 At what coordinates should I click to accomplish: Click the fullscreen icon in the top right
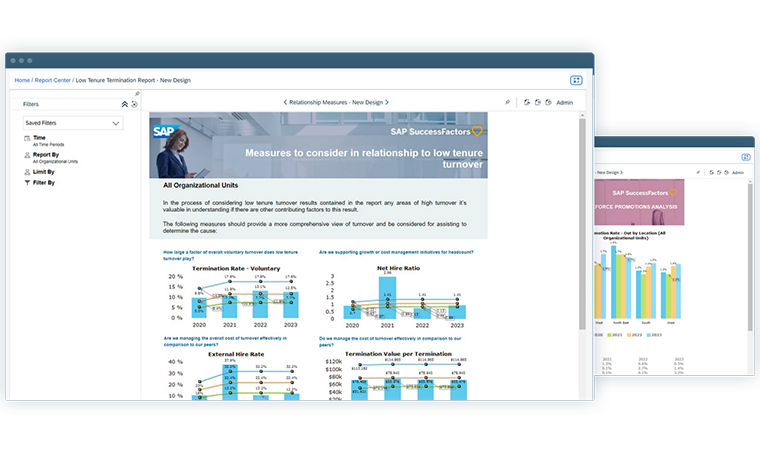576,80
